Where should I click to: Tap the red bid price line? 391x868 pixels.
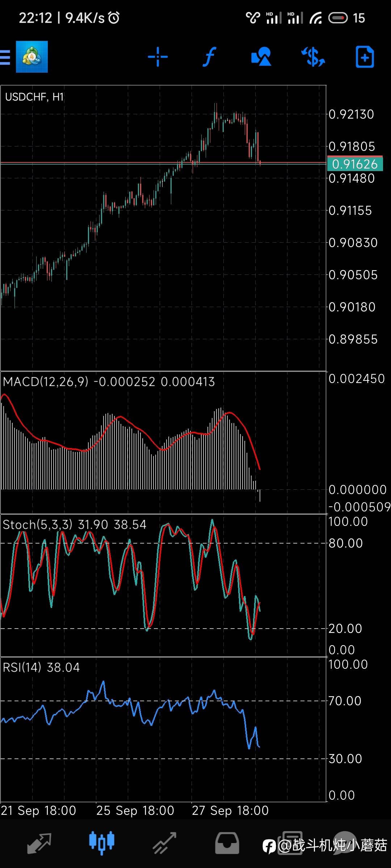point(163,163)
